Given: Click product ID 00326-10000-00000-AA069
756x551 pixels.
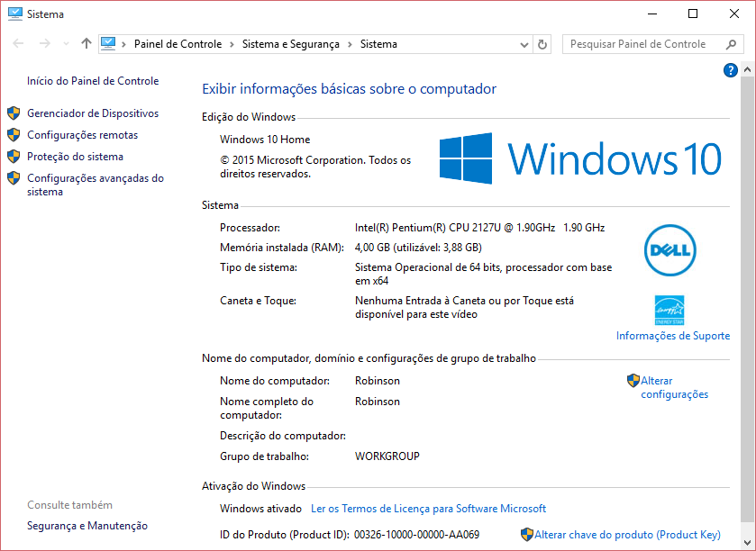Looking at the screenshot, I should 416,535.
